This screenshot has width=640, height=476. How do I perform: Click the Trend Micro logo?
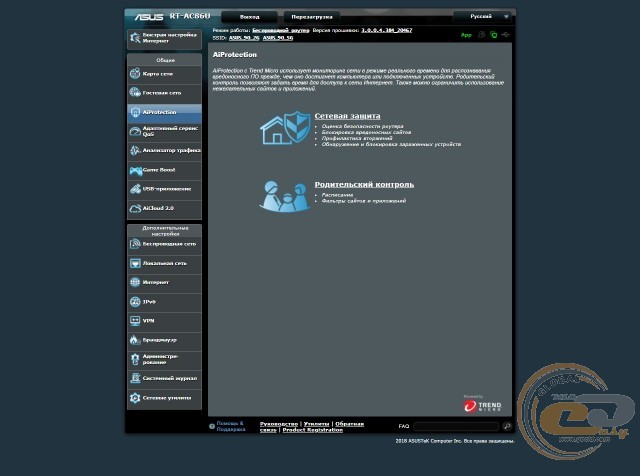point(482,405)
